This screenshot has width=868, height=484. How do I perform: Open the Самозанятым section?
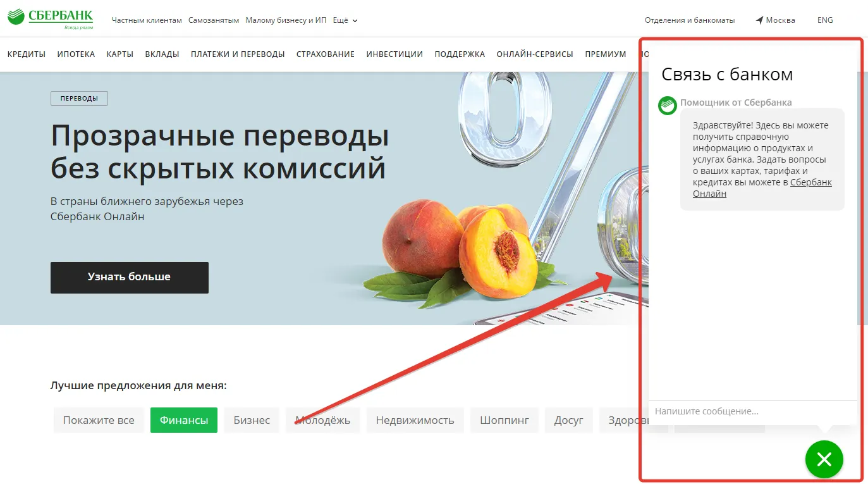pyautogui.click(x=214, y=20)
